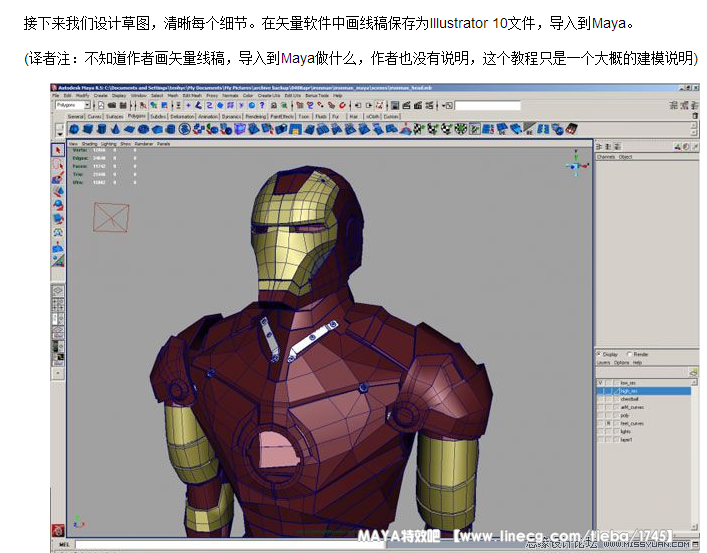Select the Render radio button in layer editor
This screenshot has height=553, width=707.
[630, 354]
